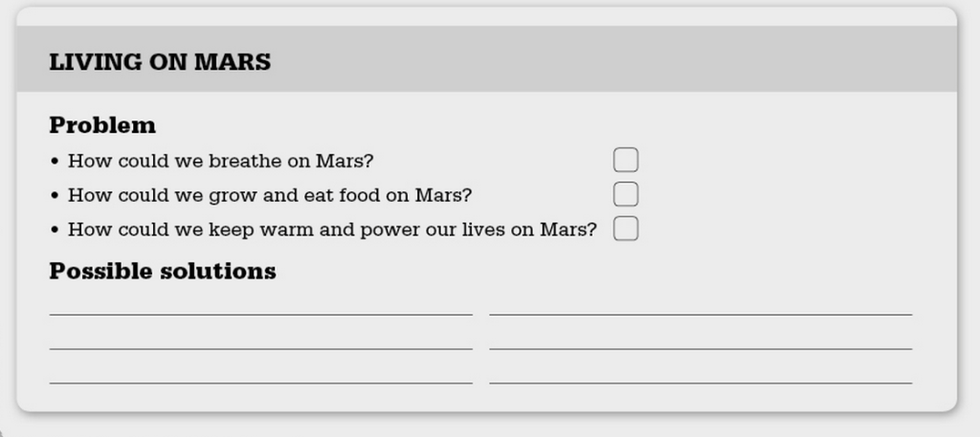This screenshot has width=980, height=437.
Task: Enable the keep warm and power checkbox
Action: pos(626,229)
